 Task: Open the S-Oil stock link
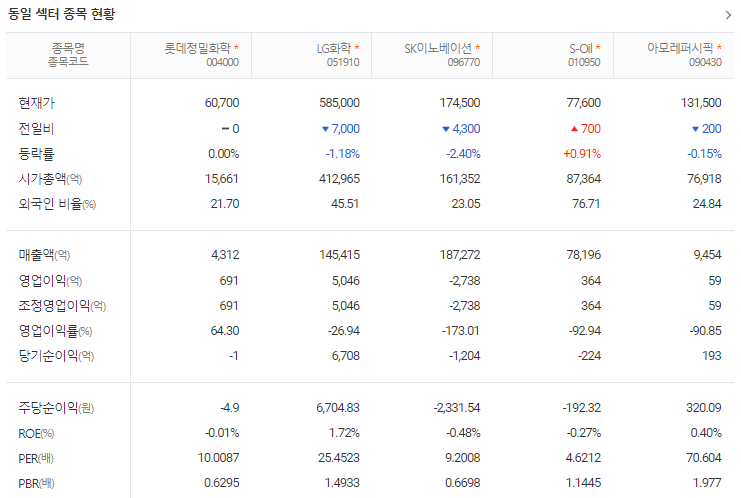point(580,48)
